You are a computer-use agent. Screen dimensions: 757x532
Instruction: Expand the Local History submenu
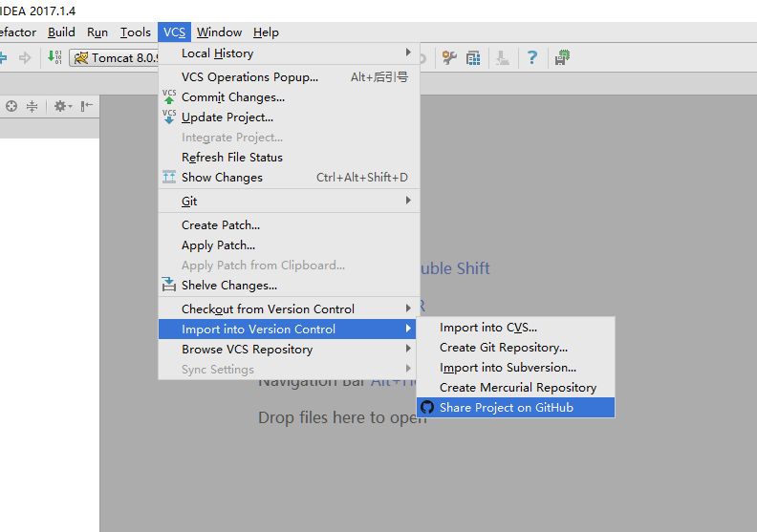click(x=289, y=53)
